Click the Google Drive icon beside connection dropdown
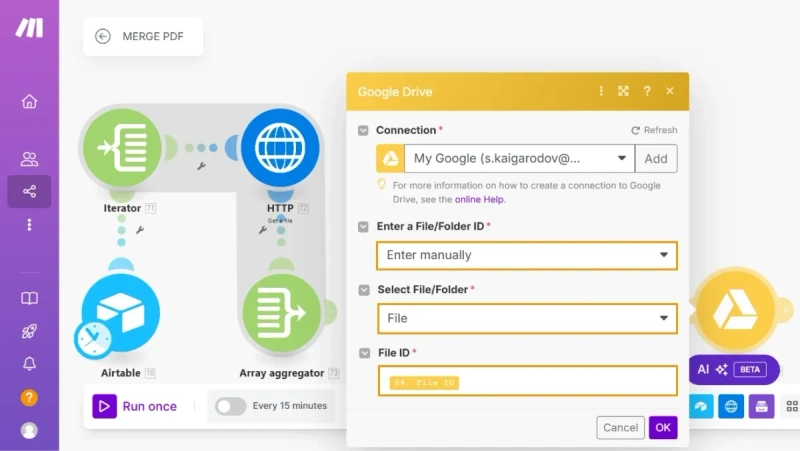Image resolution: width=800 pixels, height=451 pixels. click(390, 159)
